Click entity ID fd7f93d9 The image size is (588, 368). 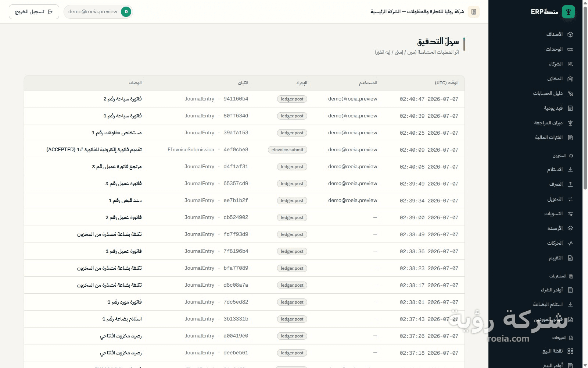pyautogui.click(x=236, y=234)
